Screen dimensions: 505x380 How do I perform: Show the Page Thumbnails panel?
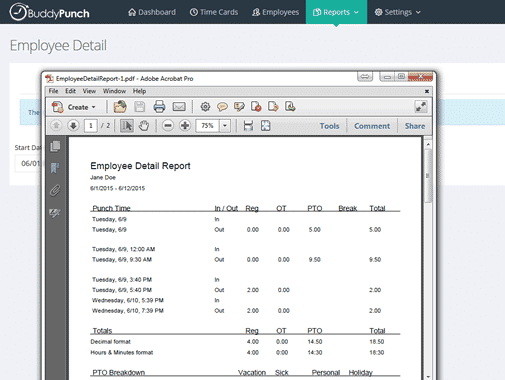click(55, 146)
